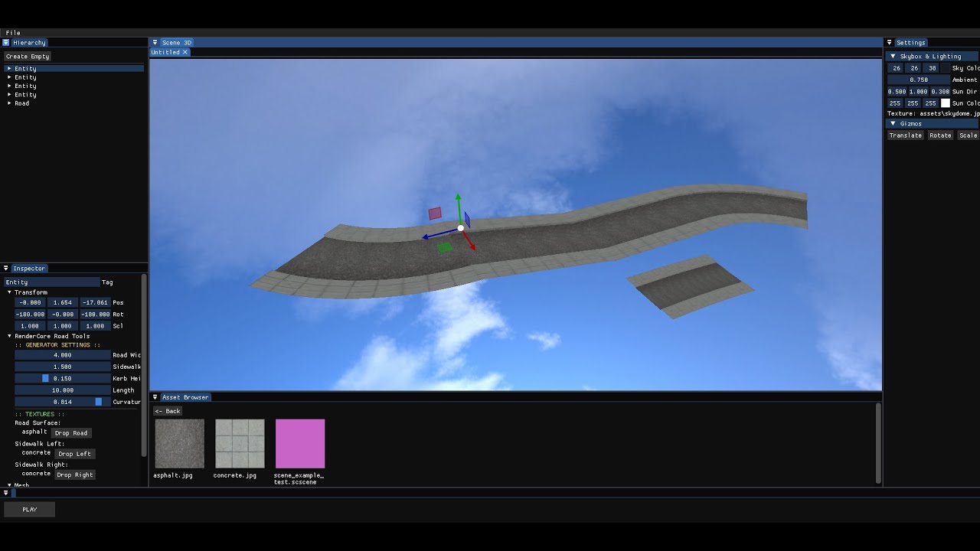Grab the pink plane handle of the gizmo
The height and width of the screenshot is (551, 980).
pyautogui.click(x=435, y=214)
